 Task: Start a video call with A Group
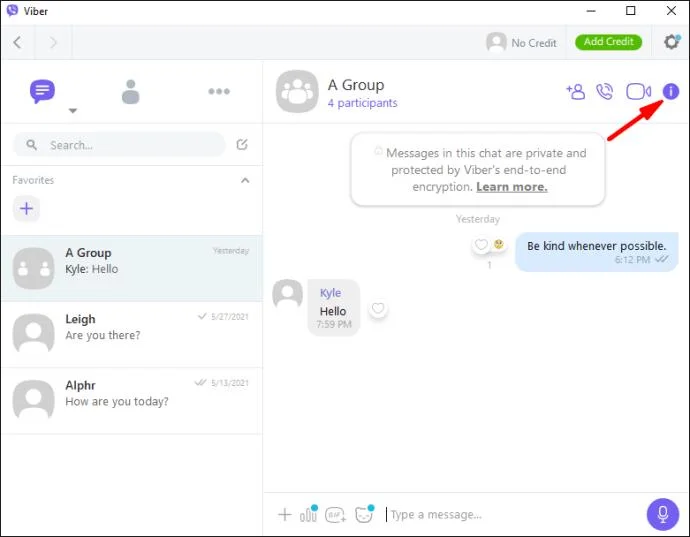pos(639,92)
